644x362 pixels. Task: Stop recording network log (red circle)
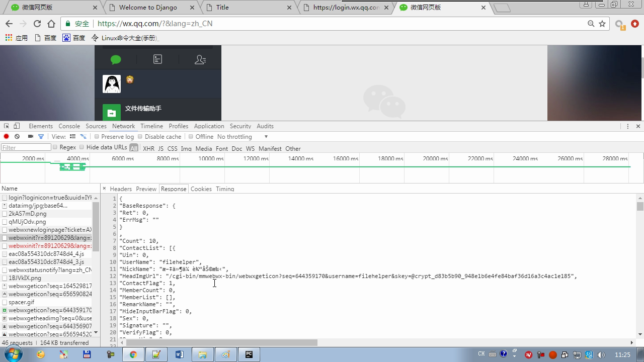pyautogui.click(x=6, y=136)
